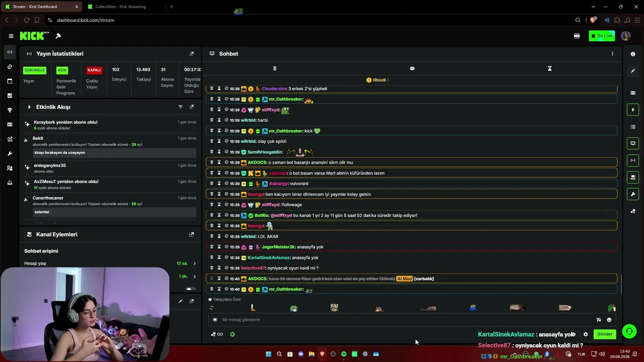
Task: Timeout user wRrbld on 'LOL AKAR' message
Action: 219,236
